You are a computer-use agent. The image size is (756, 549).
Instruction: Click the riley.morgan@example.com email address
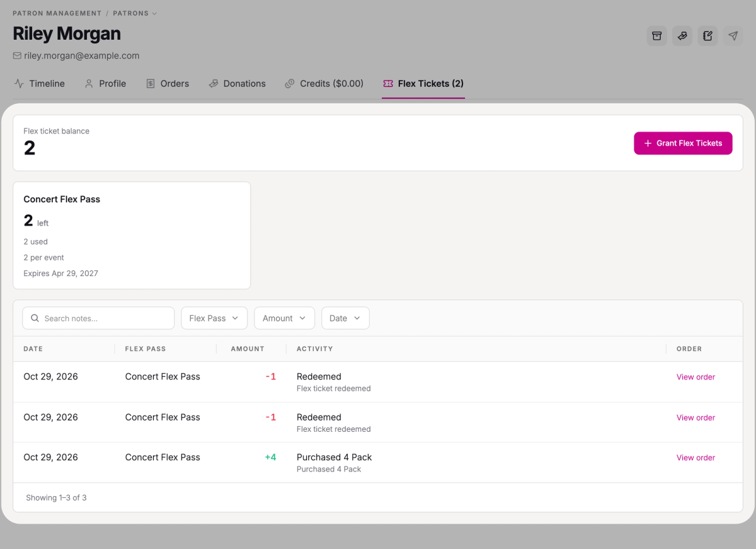tap(82, 55)
